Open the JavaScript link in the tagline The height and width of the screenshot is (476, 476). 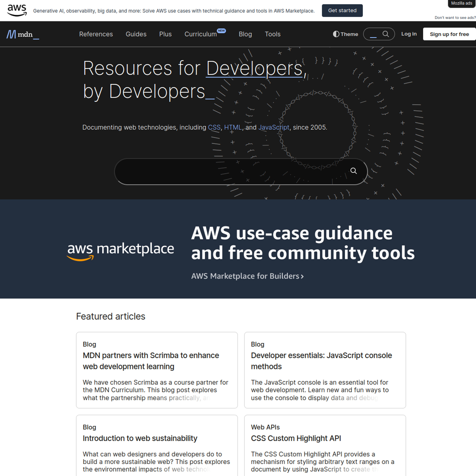[274, 127]
